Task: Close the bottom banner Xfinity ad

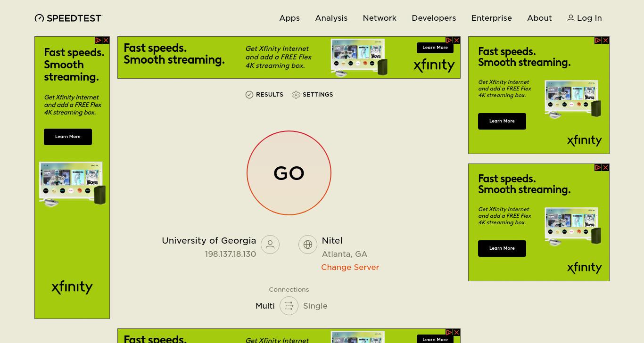Action: point(456,333)
